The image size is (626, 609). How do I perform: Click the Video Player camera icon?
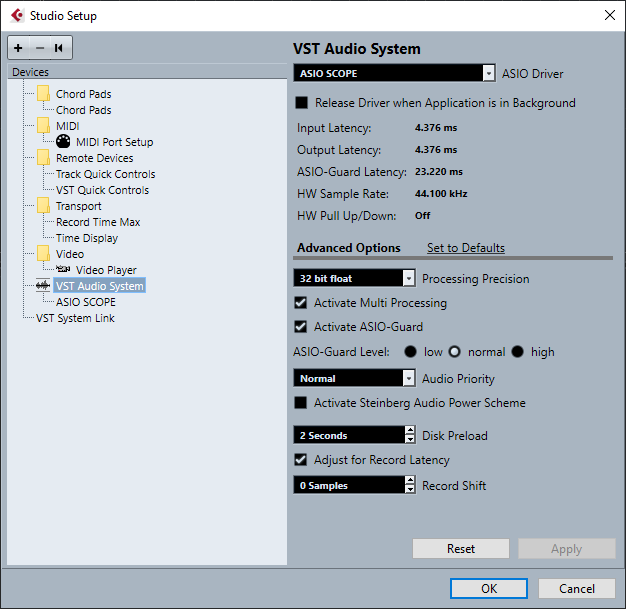click(63, 269)
